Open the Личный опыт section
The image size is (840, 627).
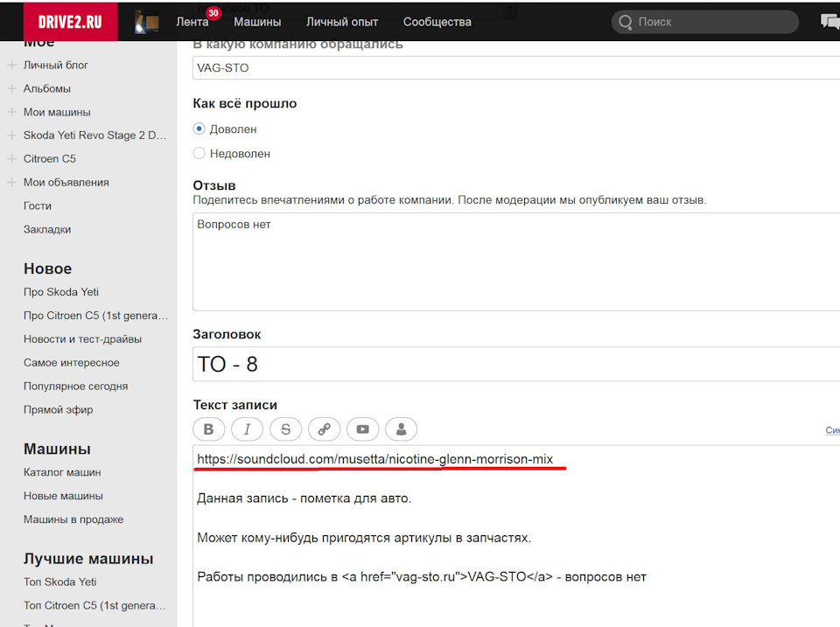pyautogui.click(x=342, y=22)
